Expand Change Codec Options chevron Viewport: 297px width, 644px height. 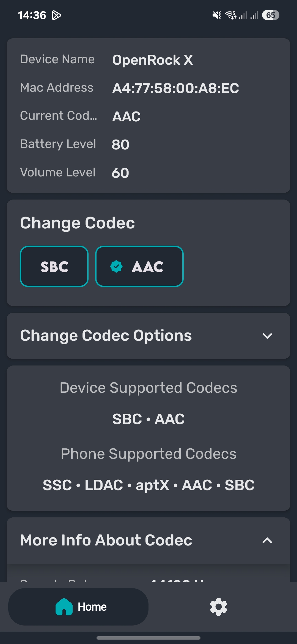267,336
